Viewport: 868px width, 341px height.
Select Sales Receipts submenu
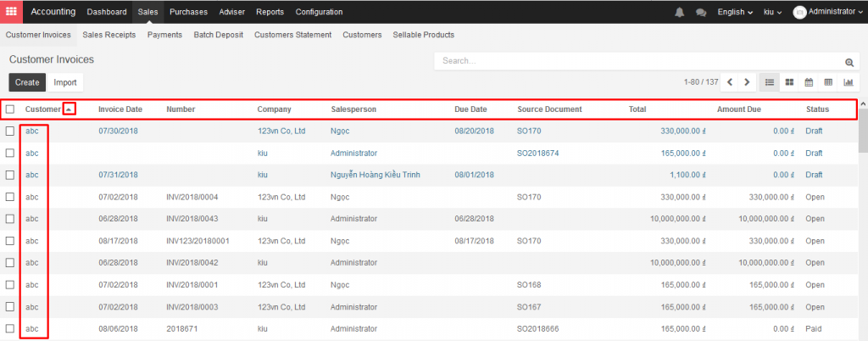(x=109, y=35)
